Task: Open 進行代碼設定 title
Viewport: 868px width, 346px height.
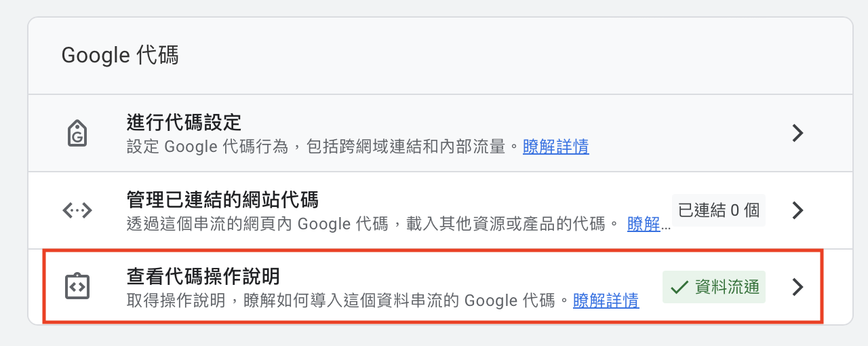Action: [x=184, y=123]
